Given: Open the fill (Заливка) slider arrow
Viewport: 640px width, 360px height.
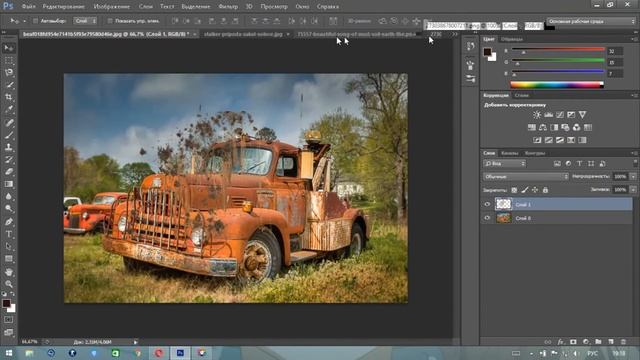Looking at the screenshot, I should [x=633, y=190].
